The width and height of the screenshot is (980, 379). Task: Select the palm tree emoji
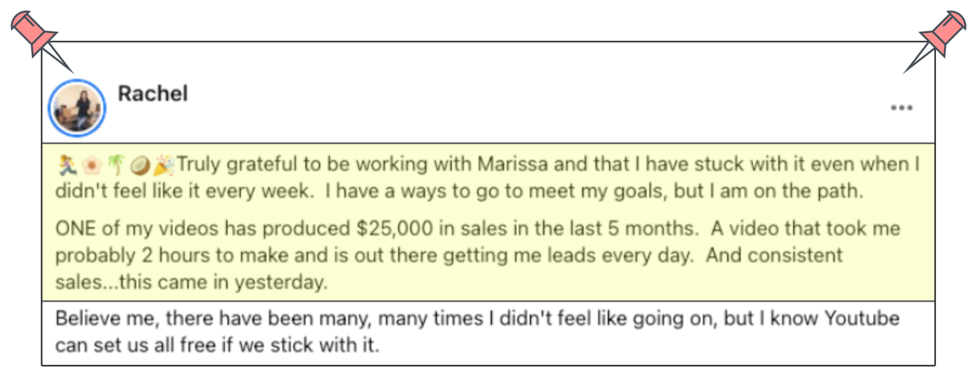tap(116, 165)
